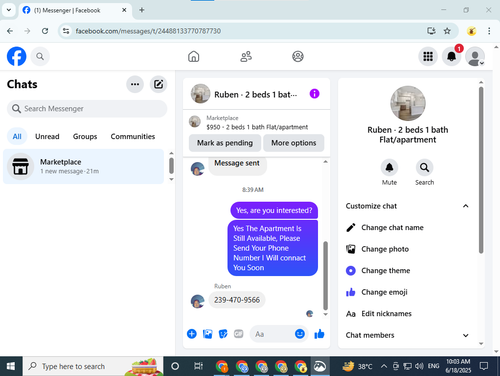Click the More options button
500x376 pixels.
pos(294,143)
